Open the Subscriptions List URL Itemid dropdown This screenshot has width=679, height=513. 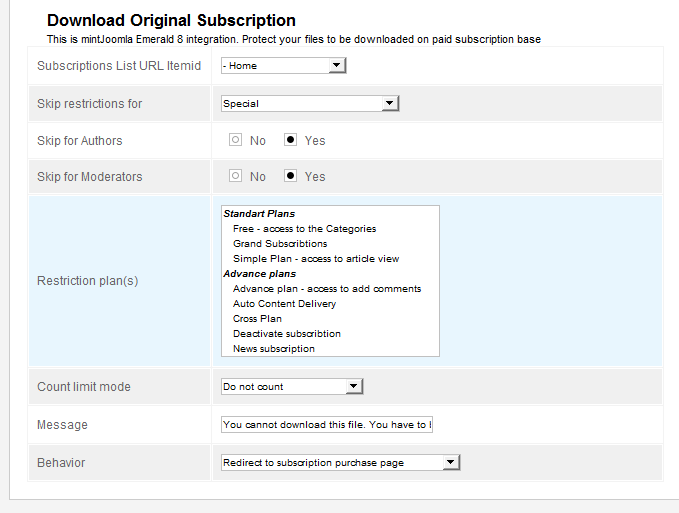pyautogui.click(x=283, y=66)
